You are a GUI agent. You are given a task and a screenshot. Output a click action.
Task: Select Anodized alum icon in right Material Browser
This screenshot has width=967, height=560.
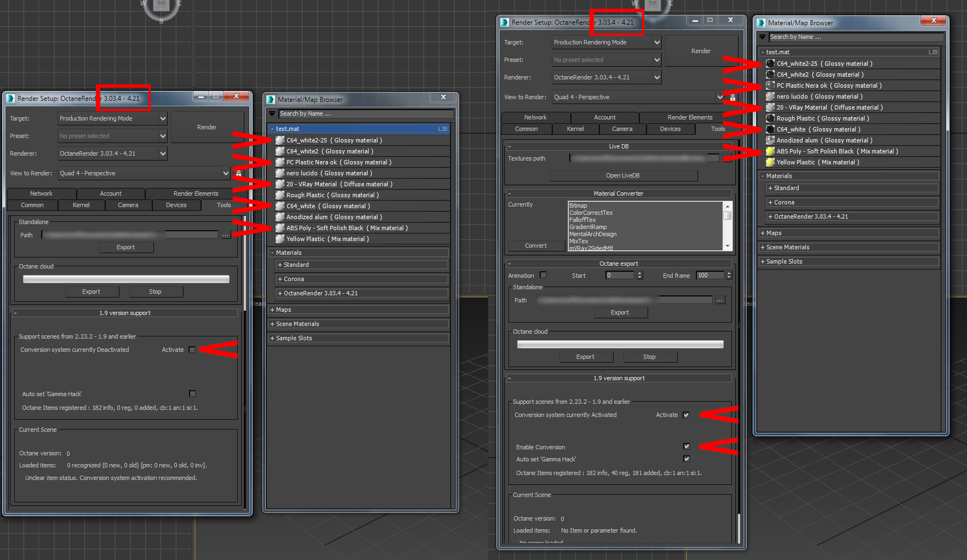pos(770,140)
